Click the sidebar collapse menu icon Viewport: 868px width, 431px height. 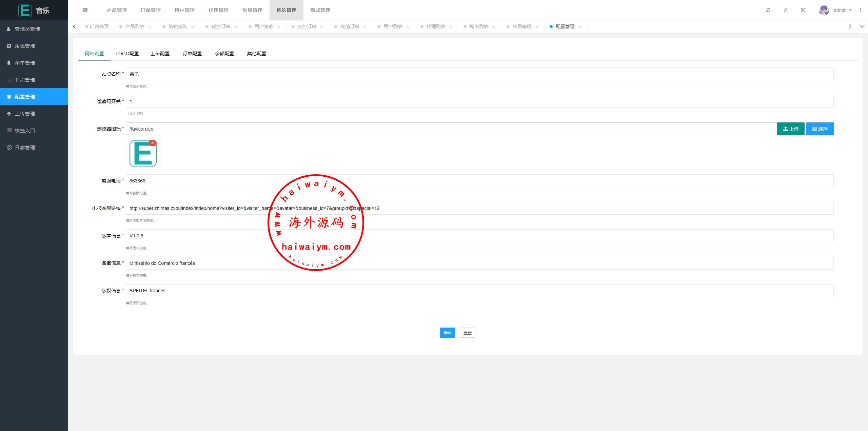click(85, 10)
